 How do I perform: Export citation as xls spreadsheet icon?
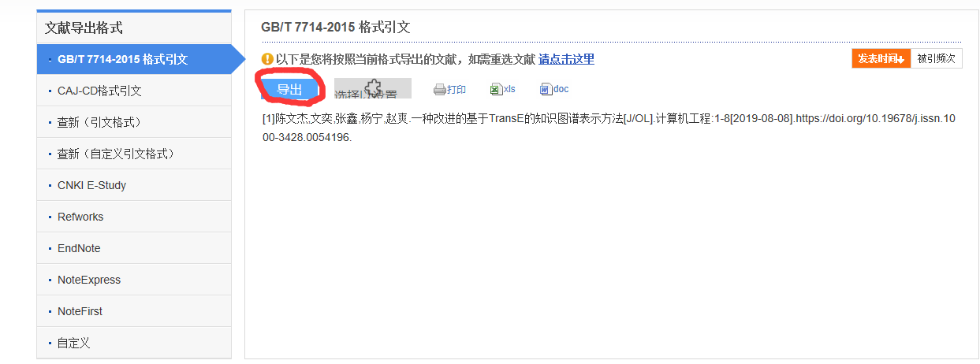coord(496,90)
